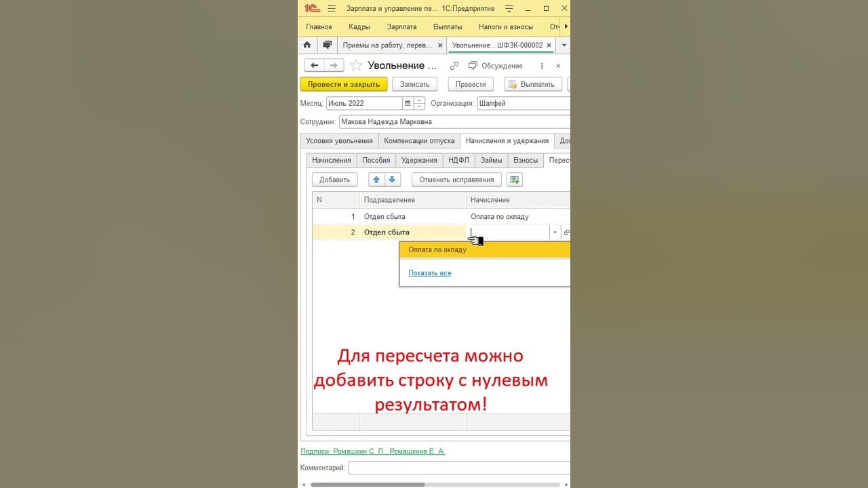Image resolution: width=868 pixels, height=488 pixels.
Task: Open the Выплаты section
Action: [x=448, y=27]
